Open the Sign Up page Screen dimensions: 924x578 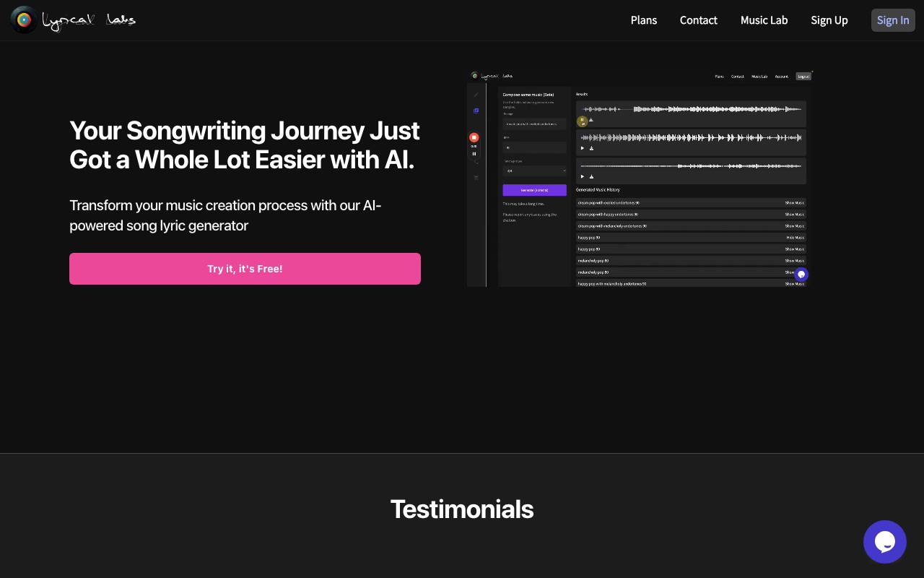(829, 20)
